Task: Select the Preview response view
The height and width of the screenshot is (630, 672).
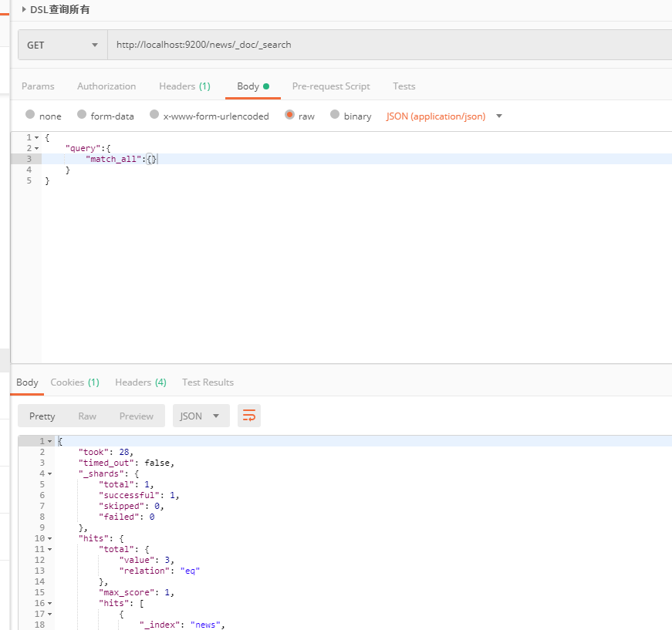Action: click(137, 416)
